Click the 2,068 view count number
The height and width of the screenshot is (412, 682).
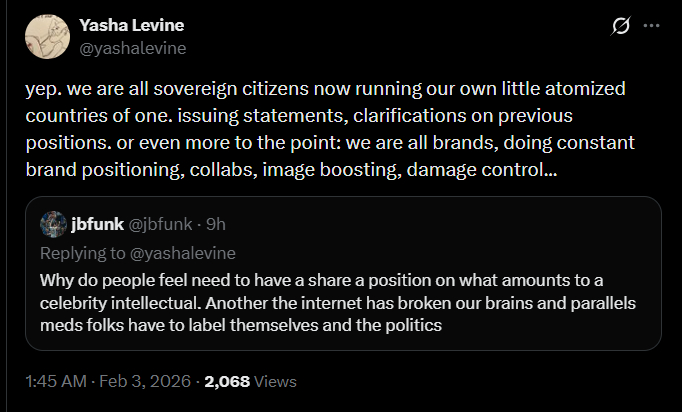point(227,381)
